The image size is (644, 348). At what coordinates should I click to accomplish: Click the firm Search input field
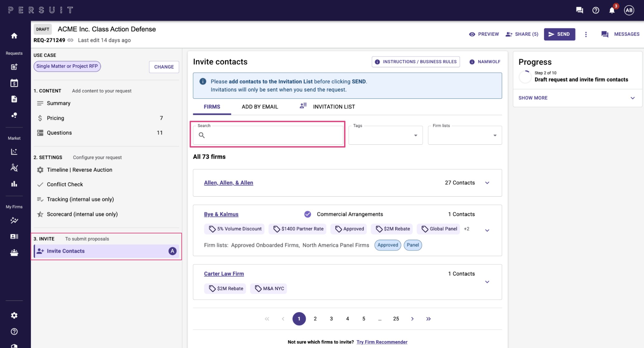(271, 135)
